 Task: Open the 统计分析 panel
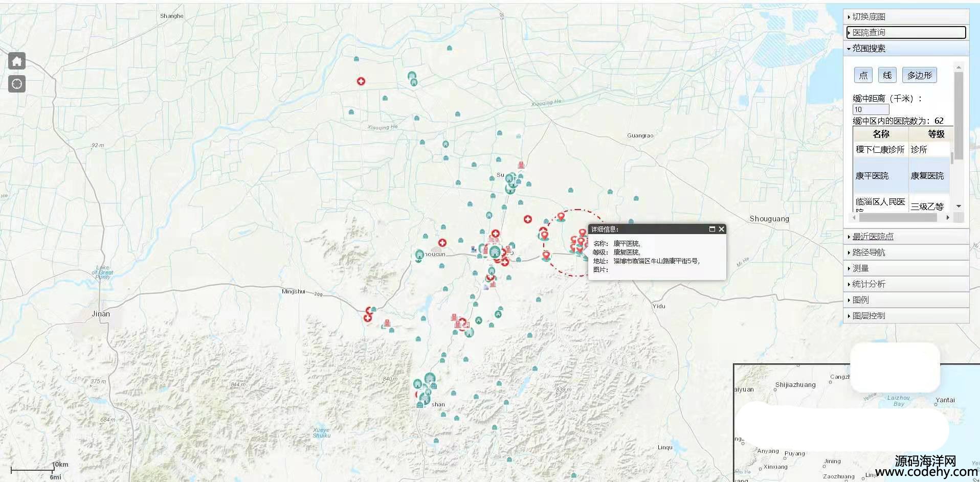click(x=868, y=284)
